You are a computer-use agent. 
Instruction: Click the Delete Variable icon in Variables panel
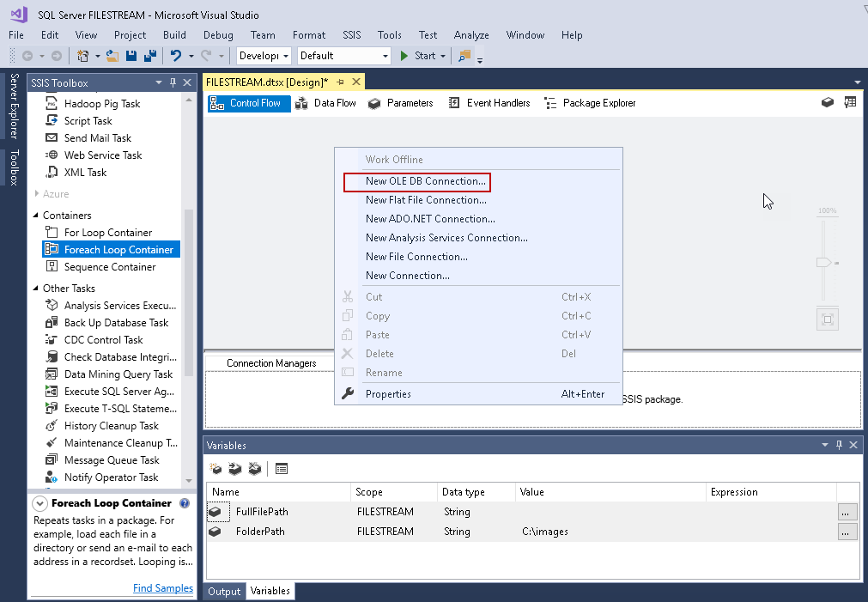[x=254, y=469]
